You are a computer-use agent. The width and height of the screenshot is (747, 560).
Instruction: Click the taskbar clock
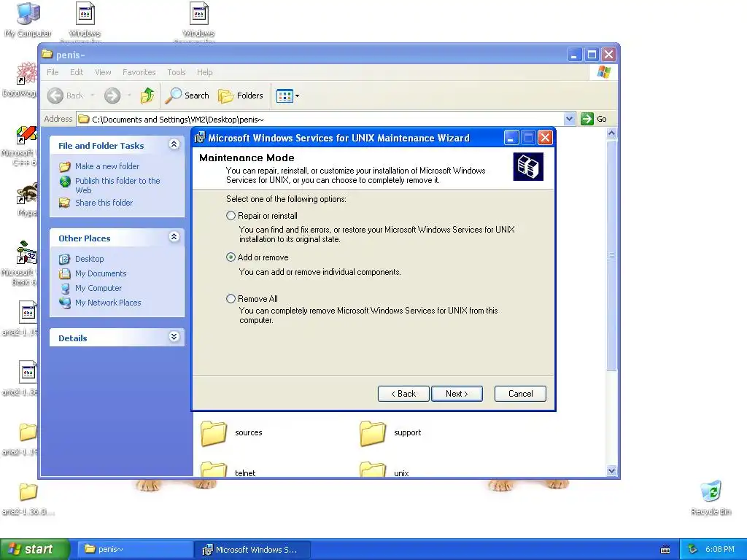click(719, 550)
